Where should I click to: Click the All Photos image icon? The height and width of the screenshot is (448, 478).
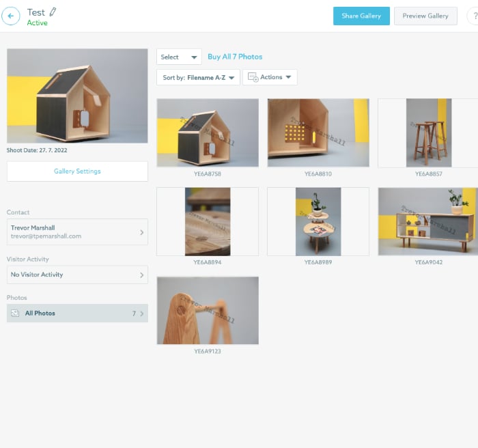tap(14, 313)
